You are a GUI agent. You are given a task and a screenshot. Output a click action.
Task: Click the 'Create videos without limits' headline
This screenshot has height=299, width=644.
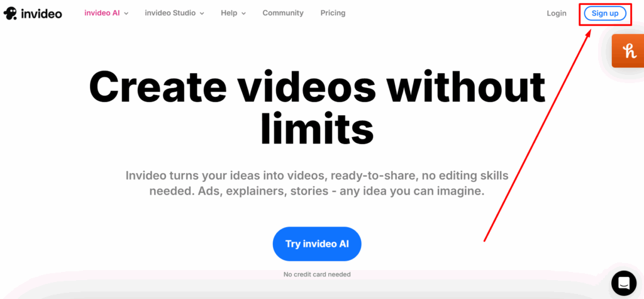(317, 108)
